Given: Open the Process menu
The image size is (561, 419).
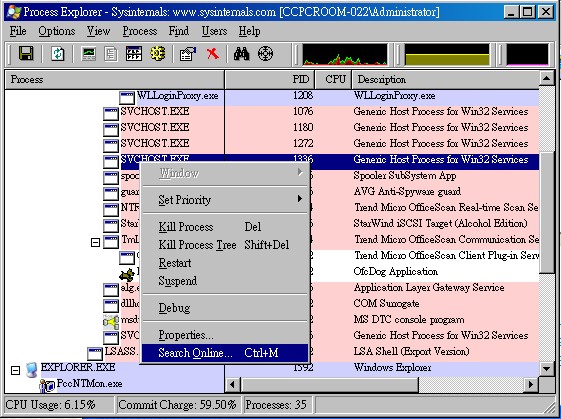Looking at the screenshot, I should [x=140, y=31].
